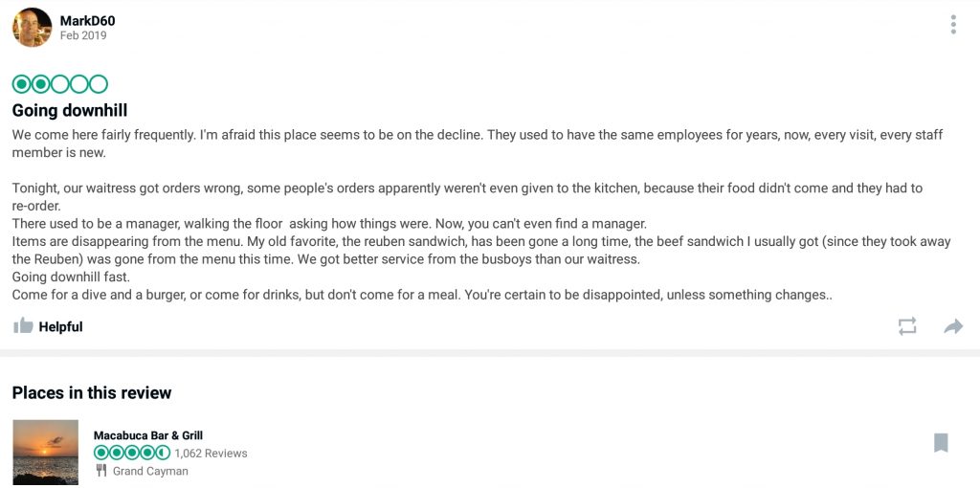Click the Places in this review heading
Image resolution: width=980 pixels, height=488 pixels.
coord(91,393)
